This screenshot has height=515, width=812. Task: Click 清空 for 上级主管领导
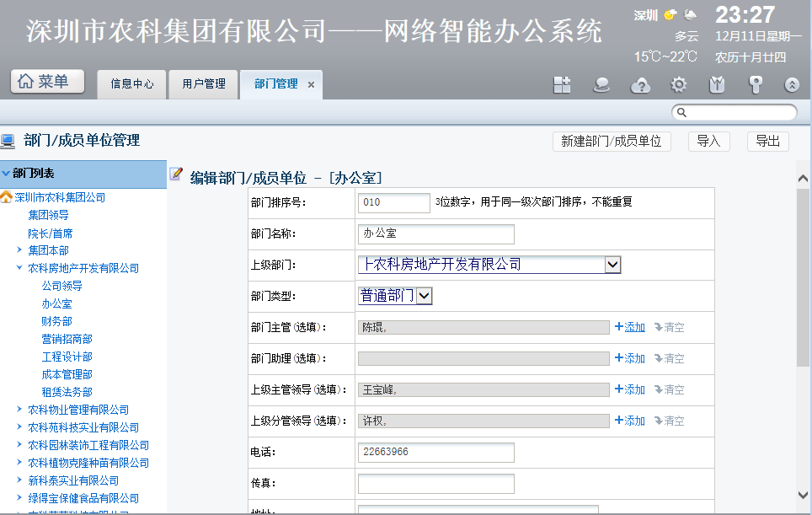click(669, 389)
